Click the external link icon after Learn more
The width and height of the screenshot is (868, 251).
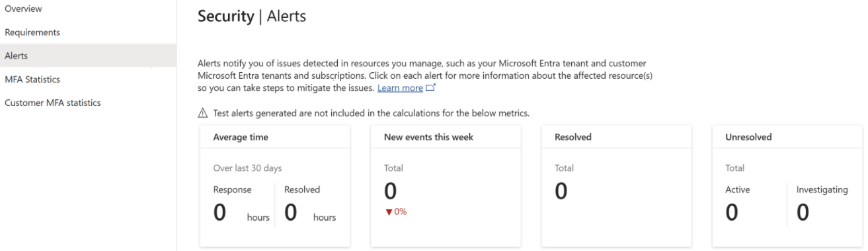[430, 87]
